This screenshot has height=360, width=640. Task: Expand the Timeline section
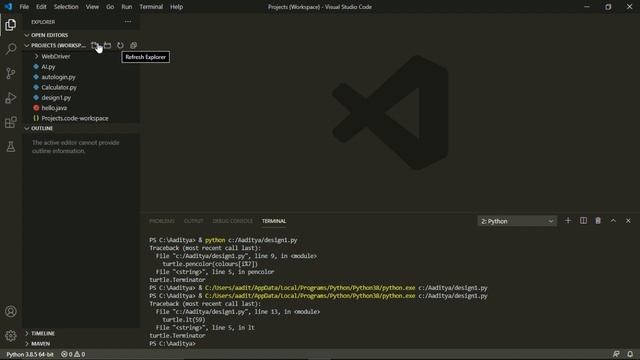tap(82, 333)
